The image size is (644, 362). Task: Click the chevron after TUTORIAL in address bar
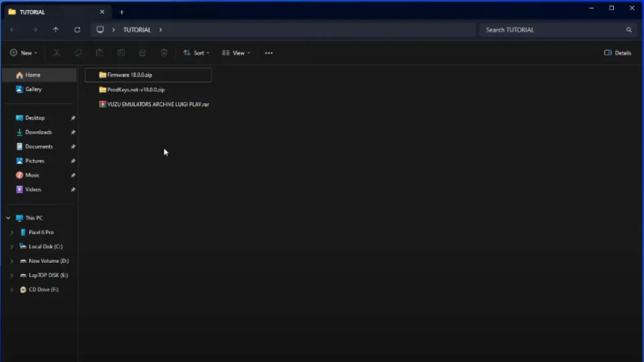[160, 29]
